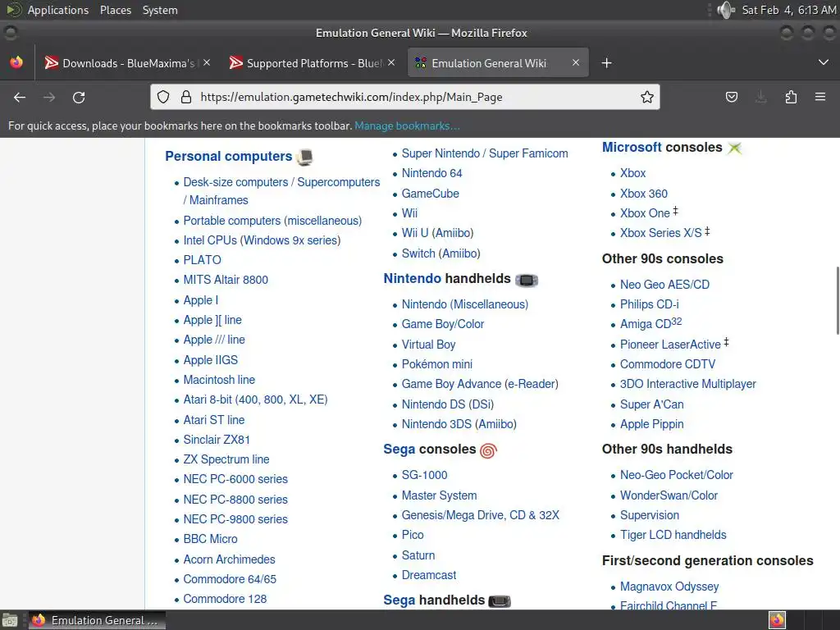Open the Places menu

115,10
